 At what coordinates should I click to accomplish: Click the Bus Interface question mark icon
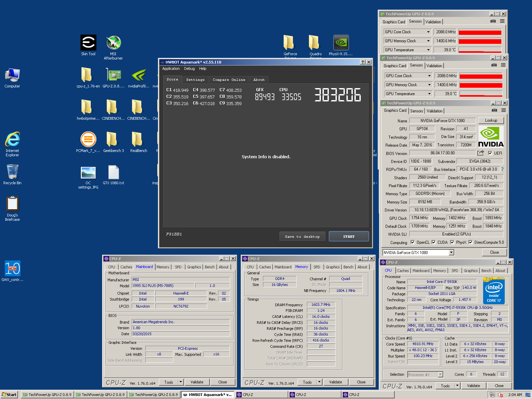pos(502,169)
